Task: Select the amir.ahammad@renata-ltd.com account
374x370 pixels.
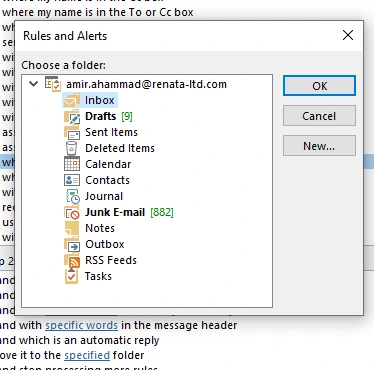Action: point(146,84)
